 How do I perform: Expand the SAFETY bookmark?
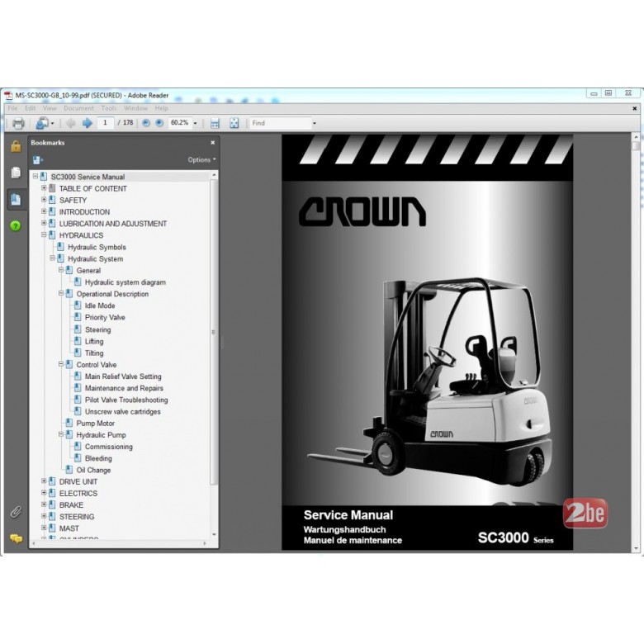pos(44,200)
